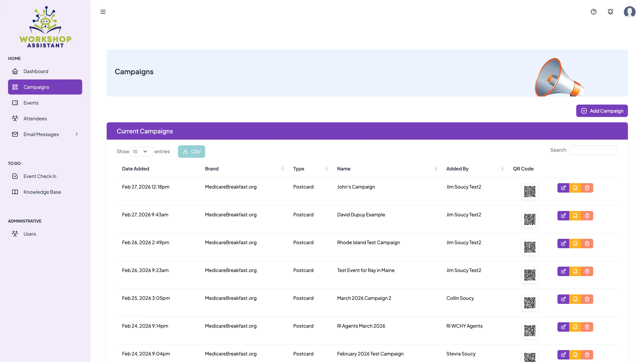Edit Test Event for Ray in Maine
This screenshot has width=644, height=362.
[563, 271]
